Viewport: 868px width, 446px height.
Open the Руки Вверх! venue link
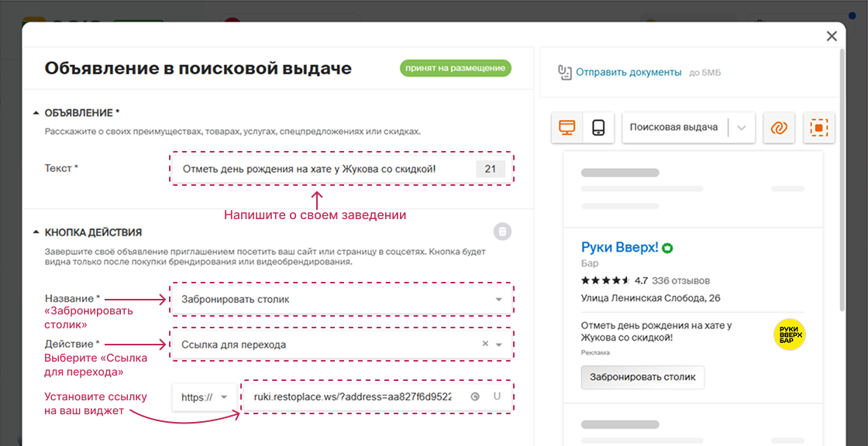618,246
